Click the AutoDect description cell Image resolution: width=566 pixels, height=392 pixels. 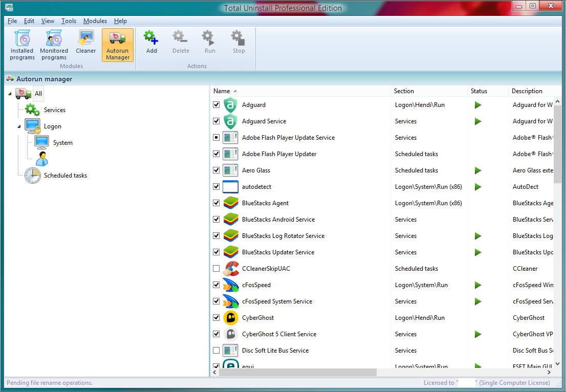click(526, 187)
